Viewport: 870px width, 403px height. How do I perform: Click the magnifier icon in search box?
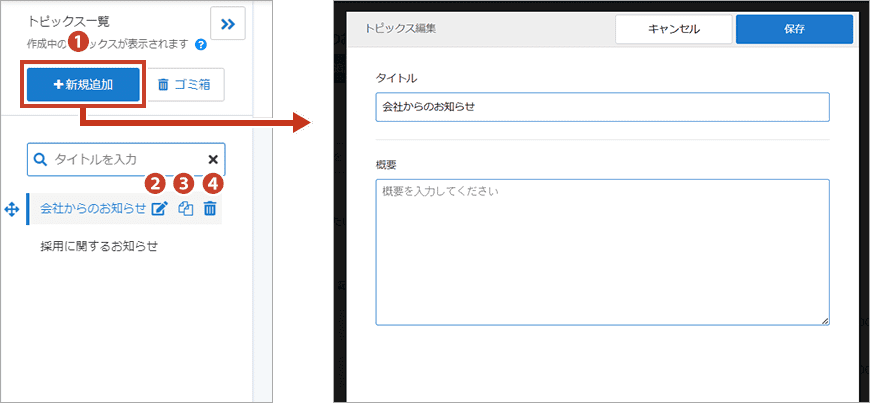41,159
